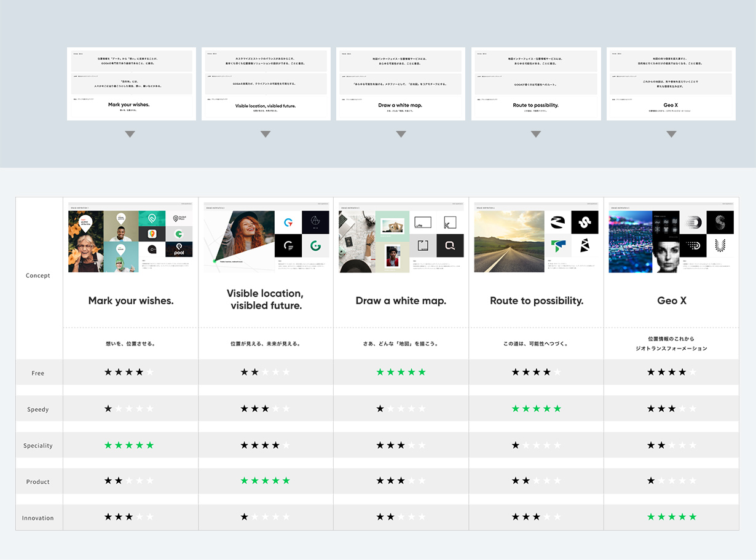Select the green stars in the Speedy row
Image resolution: width=756 pixels, height=560 pixels.
[536, 409]
